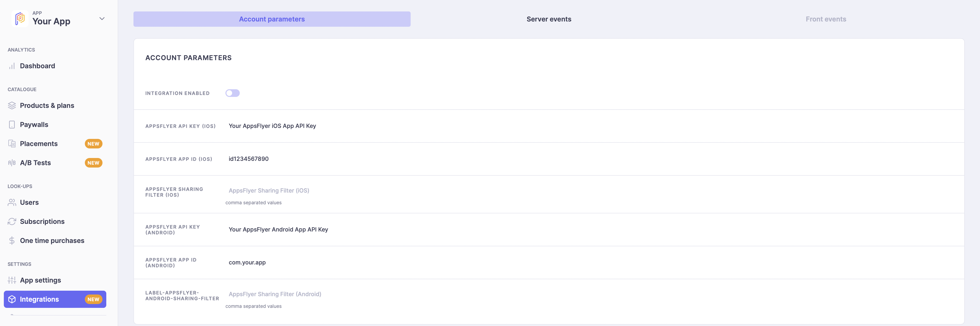Switch to the Server events tab
The image size is (980, 326).
(549, 19)
